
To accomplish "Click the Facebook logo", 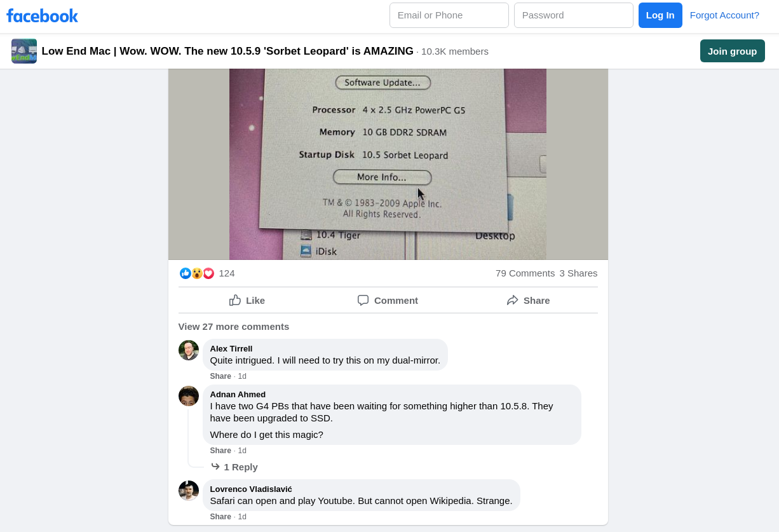I will point(42,16).
